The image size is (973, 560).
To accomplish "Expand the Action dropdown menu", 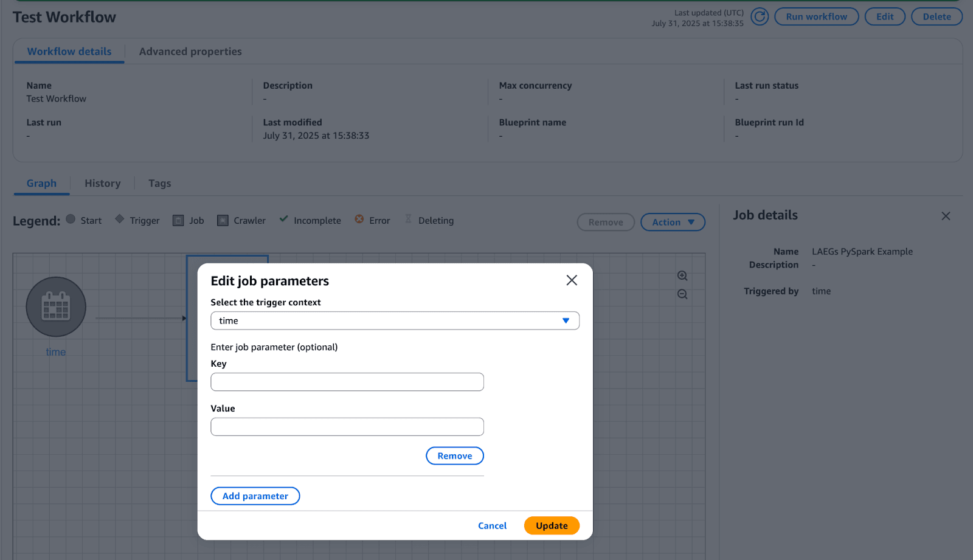I will tap(673, 223).
